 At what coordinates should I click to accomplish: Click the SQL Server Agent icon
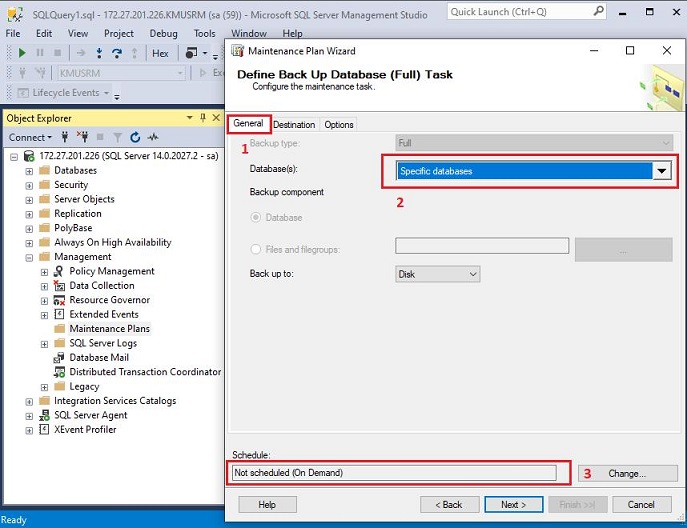point(44,415)
